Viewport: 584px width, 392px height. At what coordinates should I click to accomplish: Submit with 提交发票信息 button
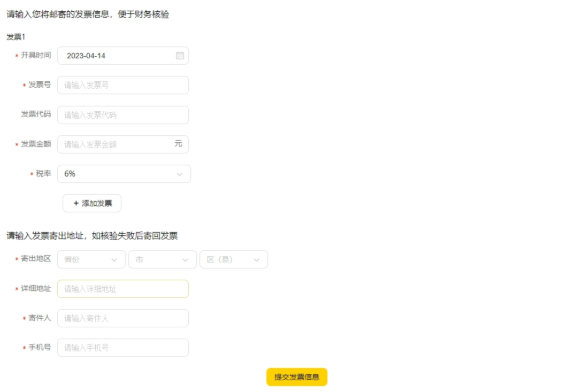(x=296, y=377)
